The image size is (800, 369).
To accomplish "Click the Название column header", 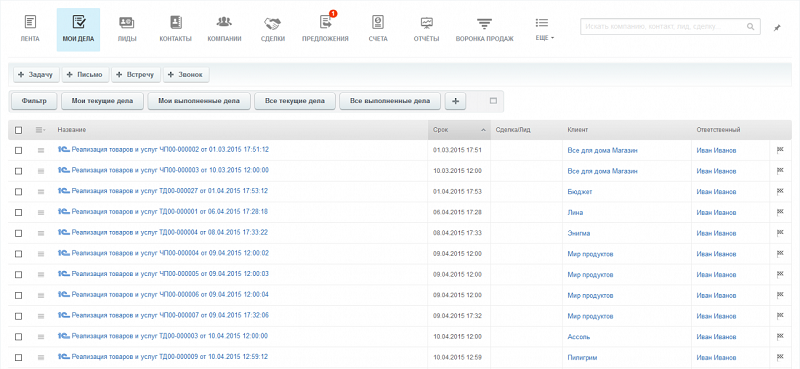I will tap(71, 130).
